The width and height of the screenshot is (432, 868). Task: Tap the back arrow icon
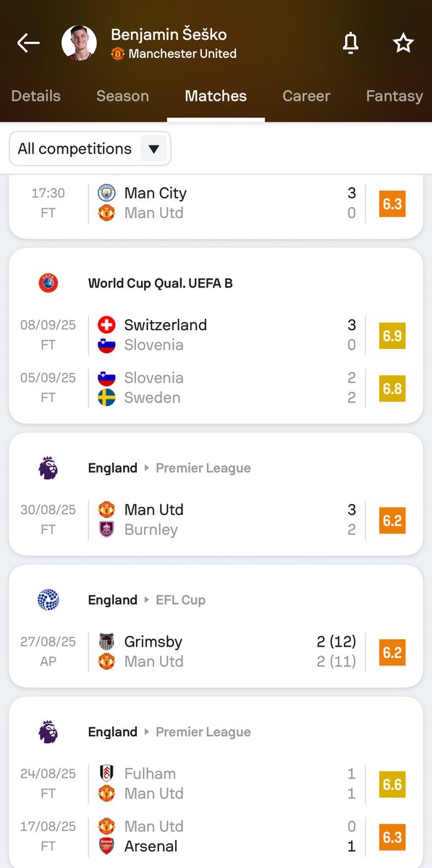pyautogui.click(x=28, y=43)
